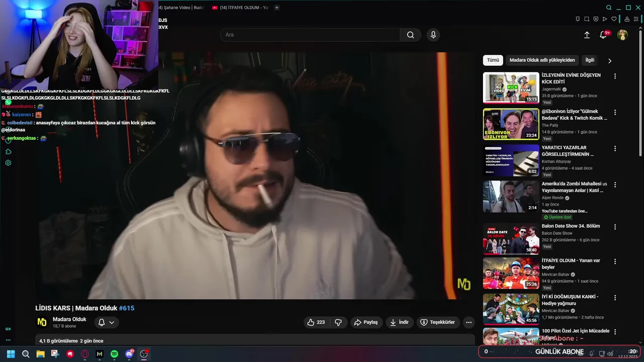The height and width of the screenshot is (362, 644).
Task: Click the JagermaN channel name
Action: [x=551, y=89]
